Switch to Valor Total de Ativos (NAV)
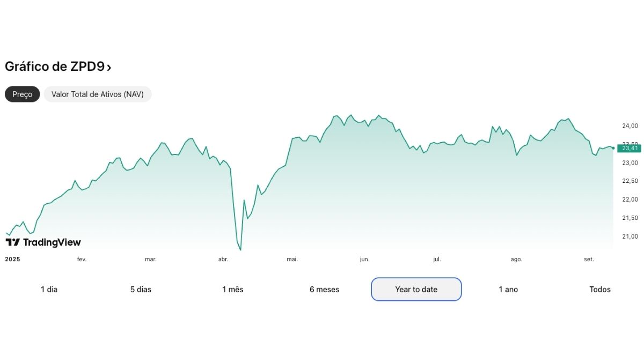The image size is (644, 362). (98, 94)
